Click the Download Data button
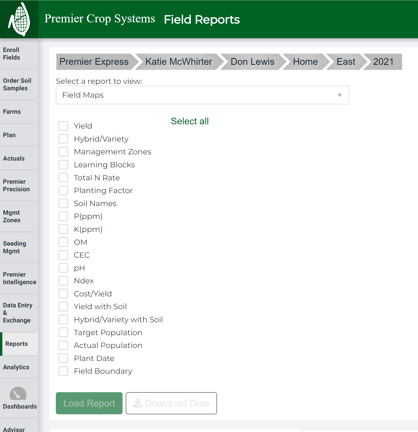The height and width of the screenshot is (432, 418). [x=171, y=403]
